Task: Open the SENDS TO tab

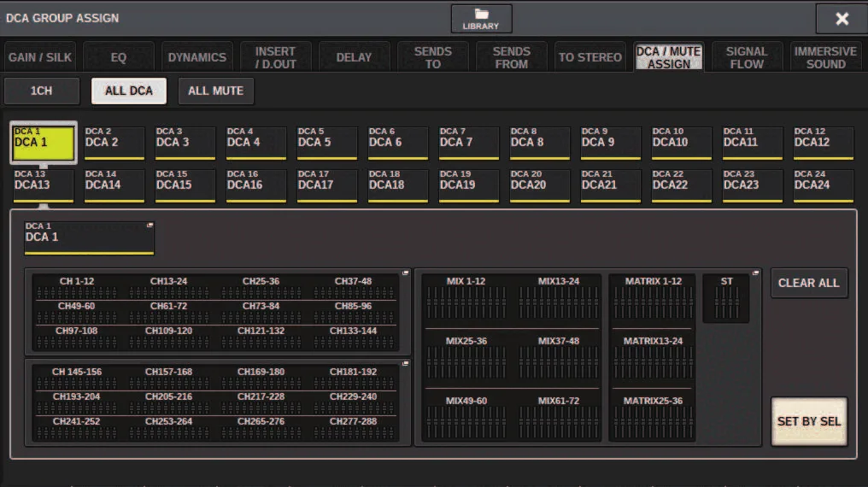Action: coord(433,57)
